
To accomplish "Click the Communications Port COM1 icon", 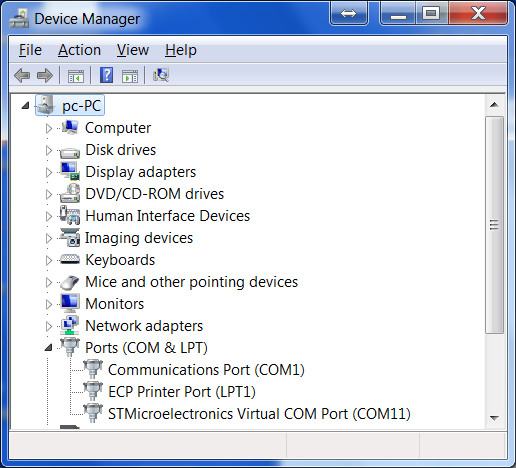I will (x=93, y=369).
